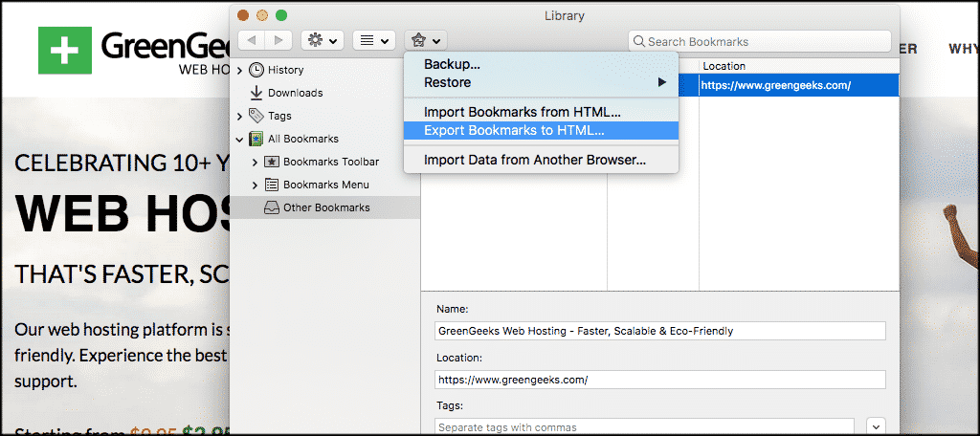The width and height of the screenshot is (980, 436).
Task: Click the magnifier icon in Search Bookmarks
Action: [x=639, y=42]
